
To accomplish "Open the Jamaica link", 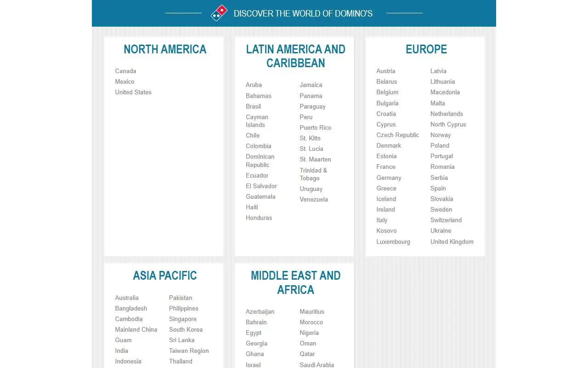I will click(x=311, y=85).
